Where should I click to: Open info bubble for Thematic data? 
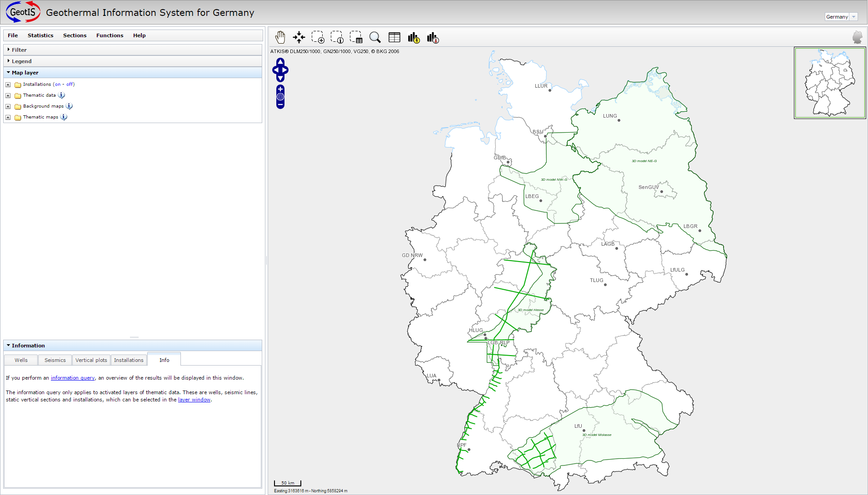click(61, 95)
